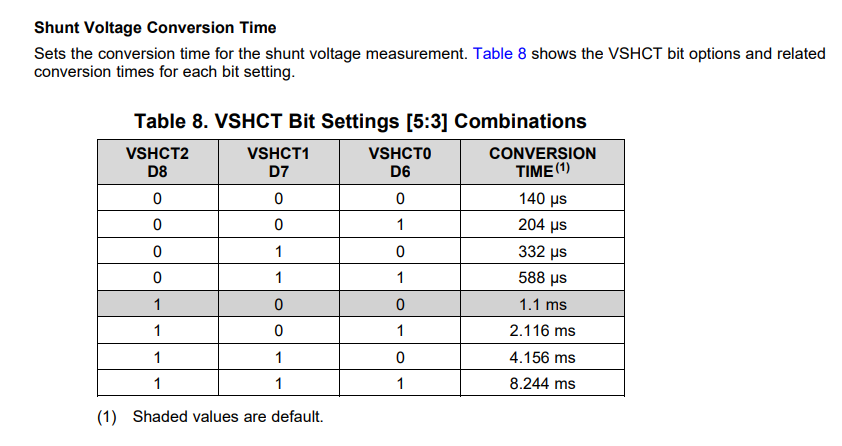
Task: Click VSHCT0 value in the 204 µs row
Action: (400, 225)
